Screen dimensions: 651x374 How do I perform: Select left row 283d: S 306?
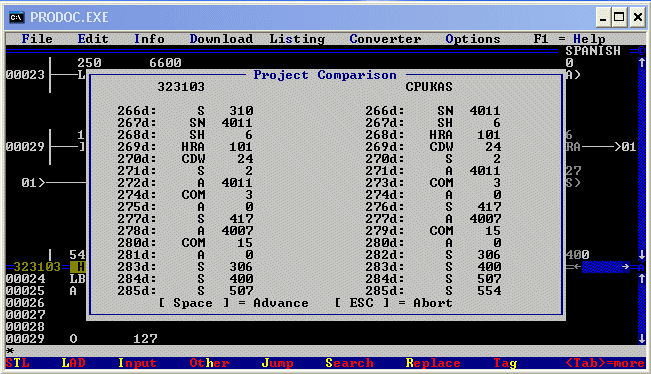pos(185,267)
